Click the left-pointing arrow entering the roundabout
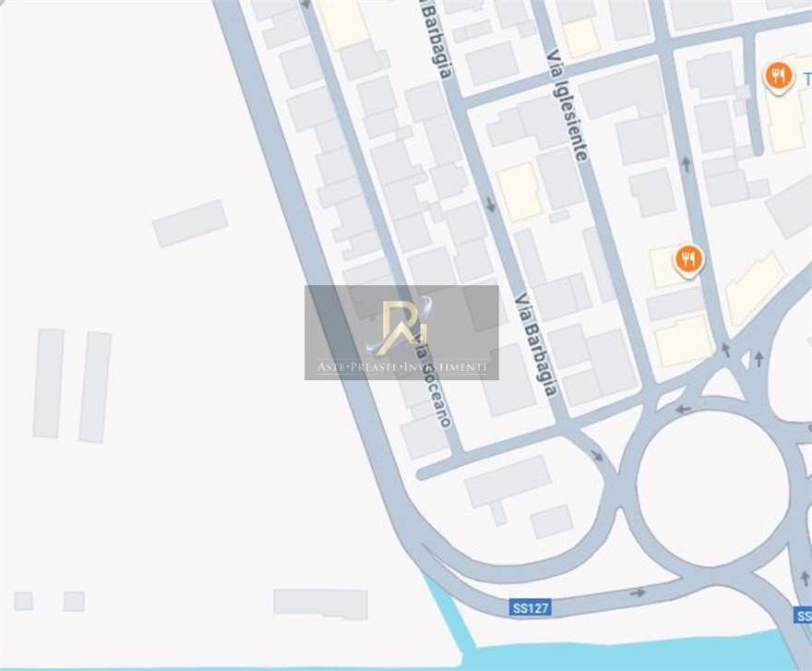Viewport: 812px width, 671px height. [x=683, y=409]
